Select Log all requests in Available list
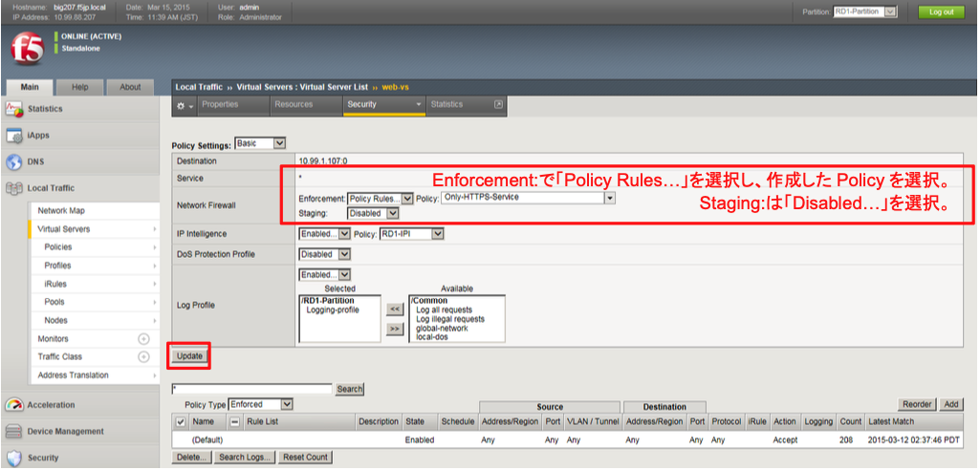The height and width of the screenshot is (470, 980). (445, 310)
